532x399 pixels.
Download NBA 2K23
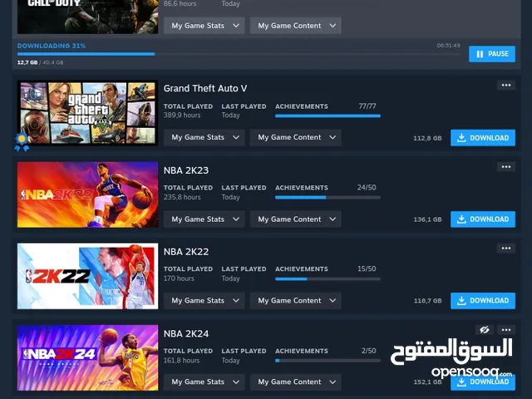click(483, 219)
